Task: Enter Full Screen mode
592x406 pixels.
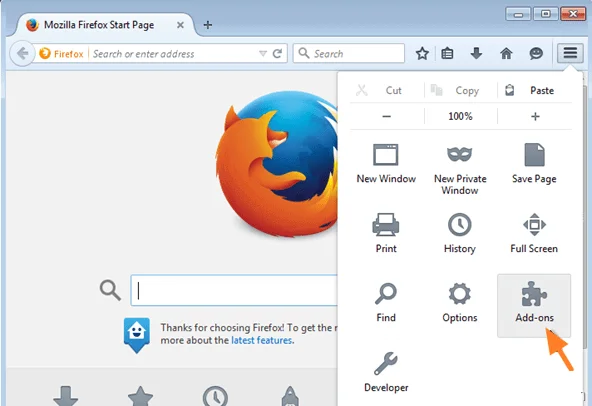Action: (x=534, y=233)
